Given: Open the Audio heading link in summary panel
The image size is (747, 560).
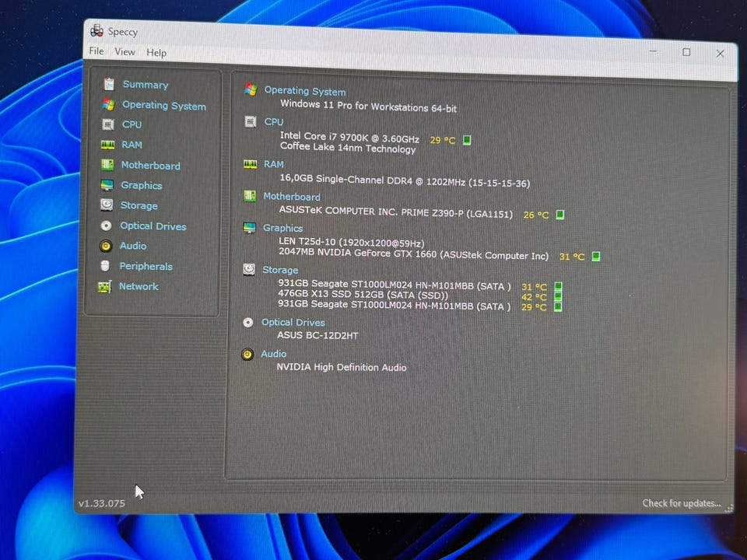Looking at the screenshot, I should tap(273, 354).
